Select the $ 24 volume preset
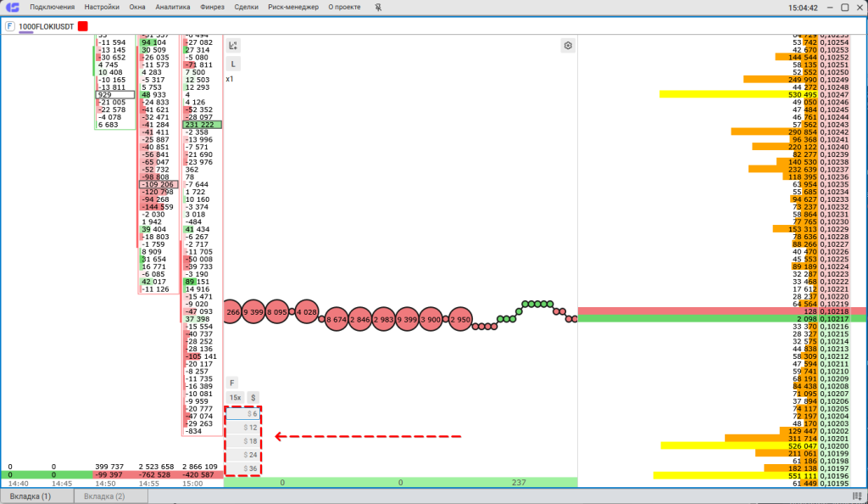 pos(243,455)
